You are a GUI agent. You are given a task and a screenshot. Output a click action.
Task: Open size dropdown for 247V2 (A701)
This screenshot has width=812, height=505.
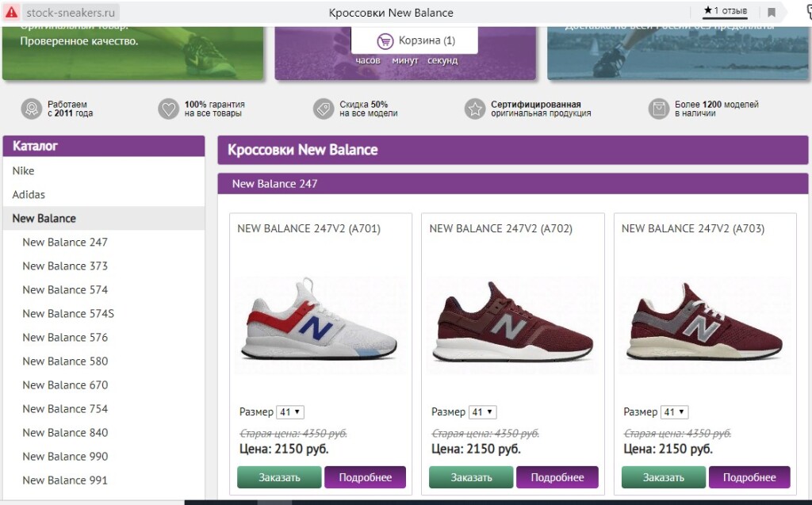(290, 412)
